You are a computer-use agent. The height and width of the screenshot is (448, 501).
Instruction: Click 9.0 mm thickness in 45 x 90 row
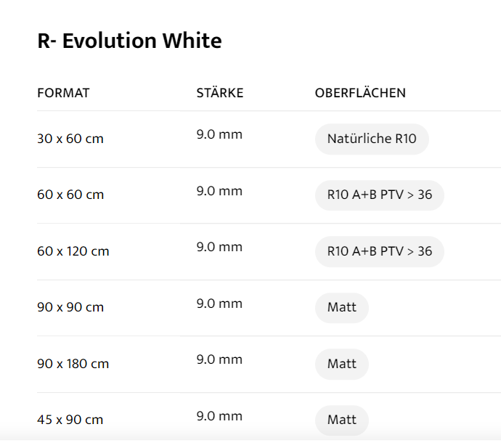point(219,416)
